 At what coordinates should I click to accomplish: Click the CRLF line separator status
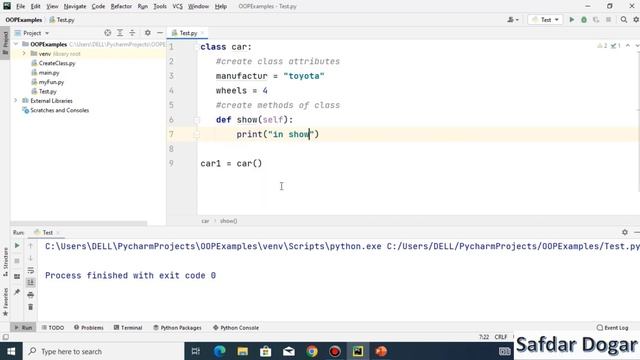[x=500, y=337]
